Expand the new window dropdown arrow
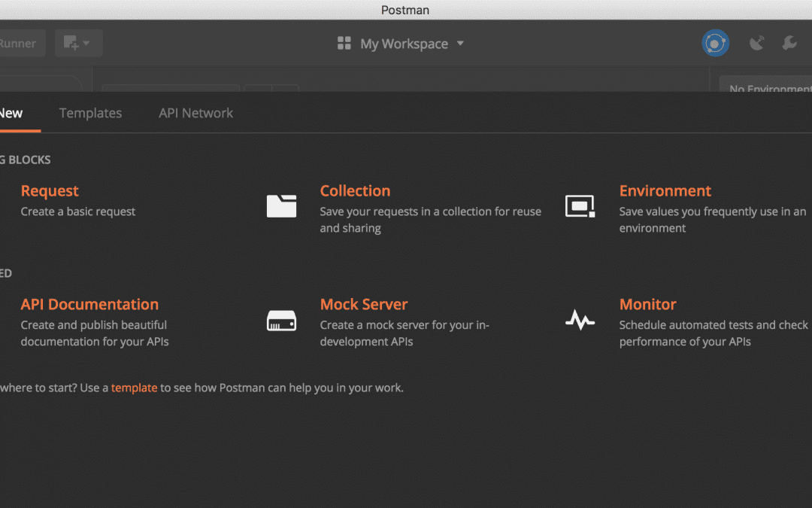The width and height of the screenshot is (812, 508). pyautogui.click(x=86, y=43)
